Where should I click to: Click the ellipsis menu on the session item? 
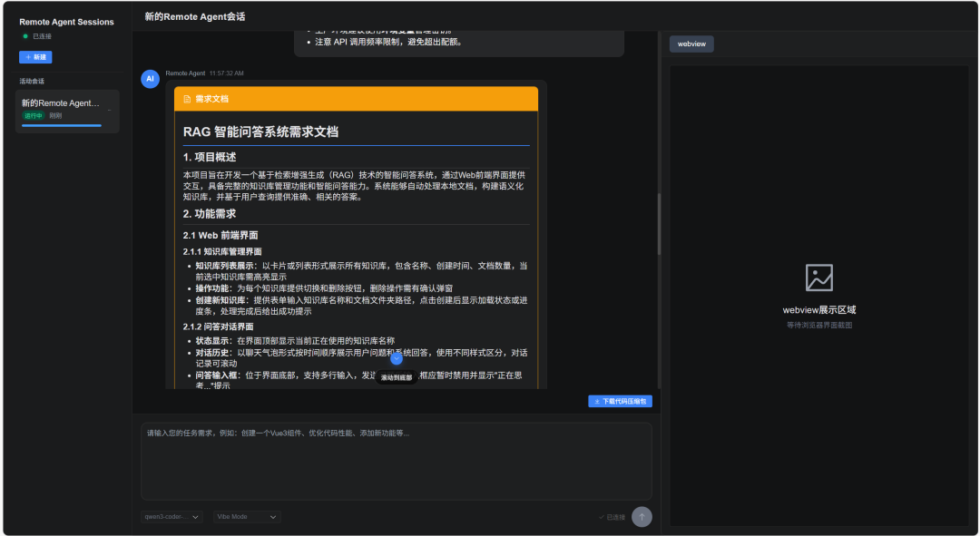point(109,109)
